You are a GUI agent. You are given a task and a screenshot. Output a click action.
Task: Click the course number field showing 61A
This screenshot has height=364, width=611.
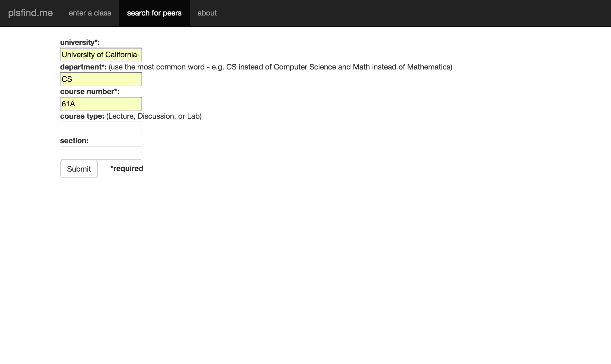coord(101,104)
